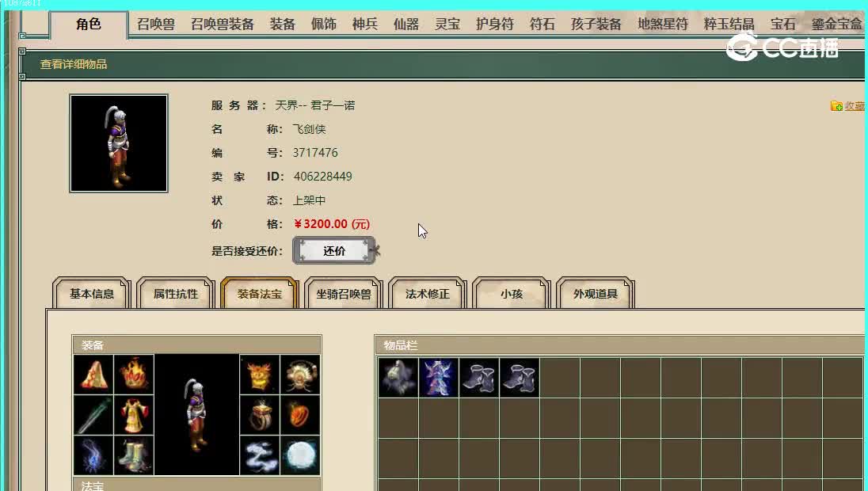Switch to the 孩子装备 tab
The height and width of the screenshot is (491, 868).
click(x=596, y=25)
